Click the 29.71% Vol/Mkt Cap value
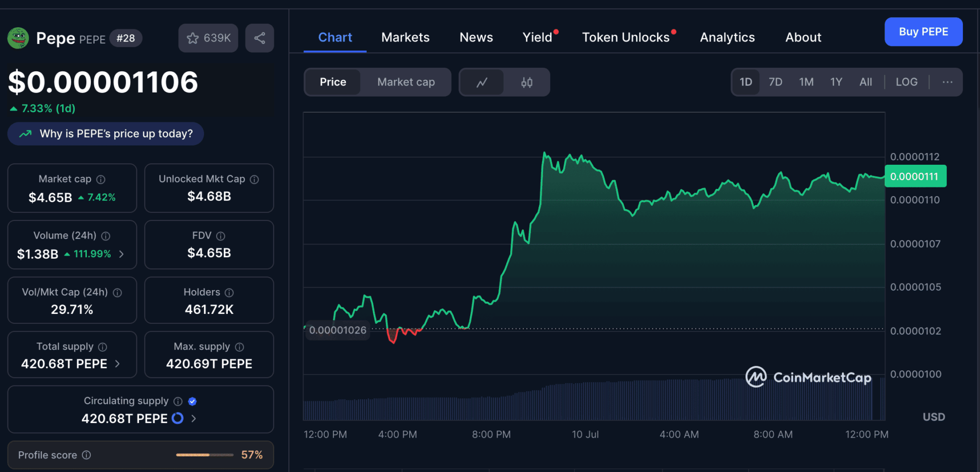Image resolution: width=980 pixels, height=472 pixels. [72, 310]
